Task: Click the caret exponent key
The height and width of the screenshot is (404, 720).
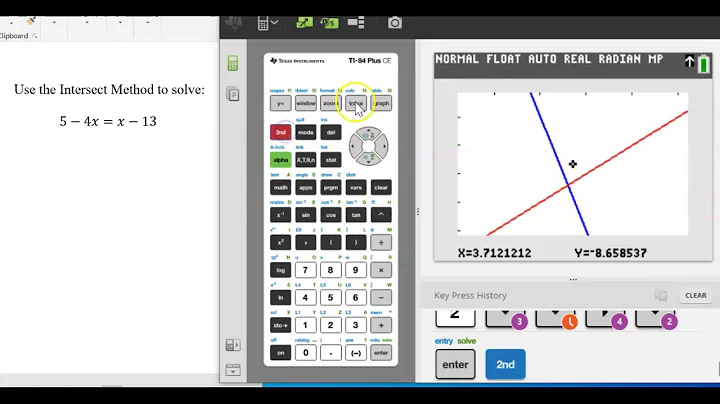Action: coord(381,215)
